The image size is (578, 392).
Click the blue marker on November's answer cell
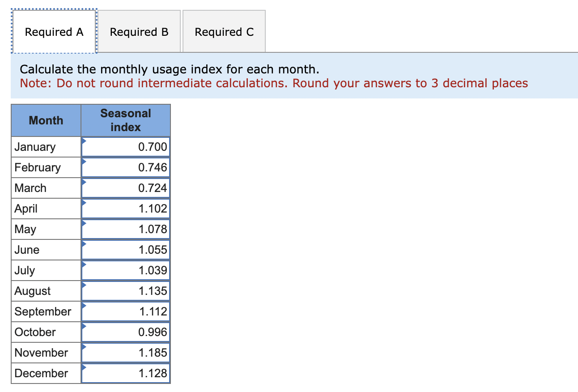pyautogui.click(x=83, y=348)
